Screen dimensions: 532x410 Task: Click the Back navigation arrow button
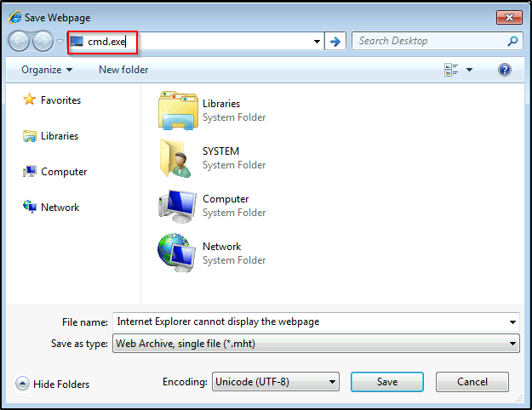[20, 41]
